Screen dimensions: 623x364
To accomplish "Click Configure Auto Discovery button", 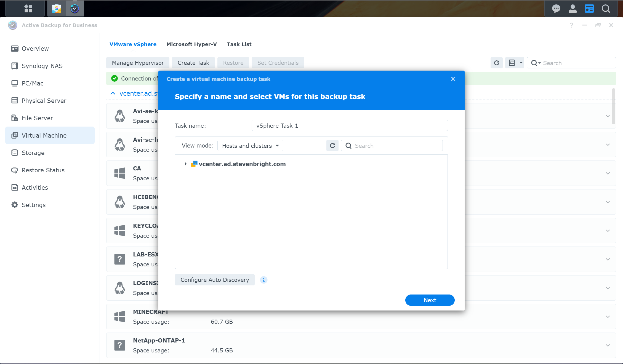I will [215, 280].
